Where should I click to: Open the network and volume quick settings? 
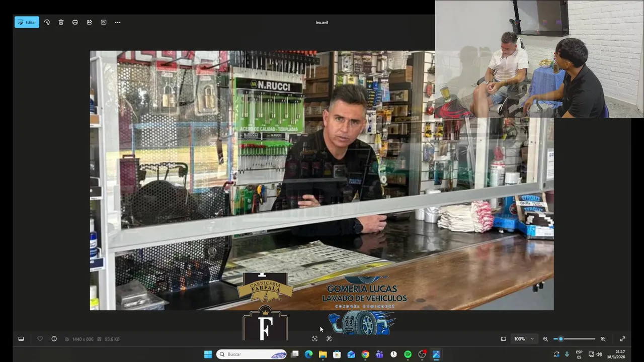[x=595, y=354]
